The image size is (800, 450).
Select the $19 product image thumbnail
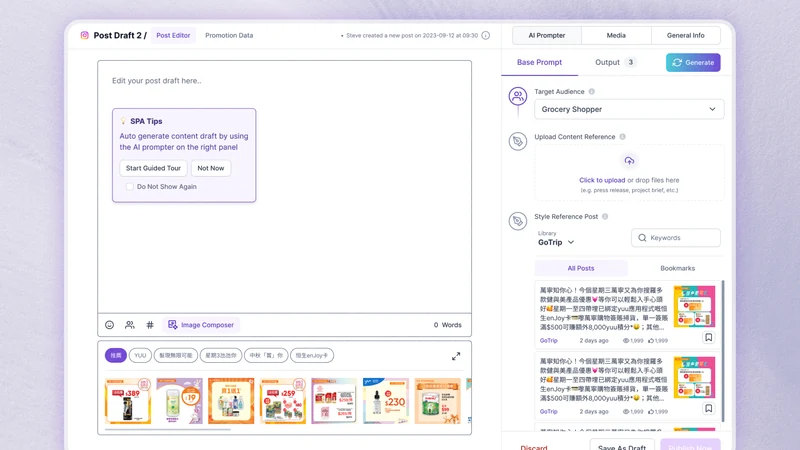click(179, 401)
